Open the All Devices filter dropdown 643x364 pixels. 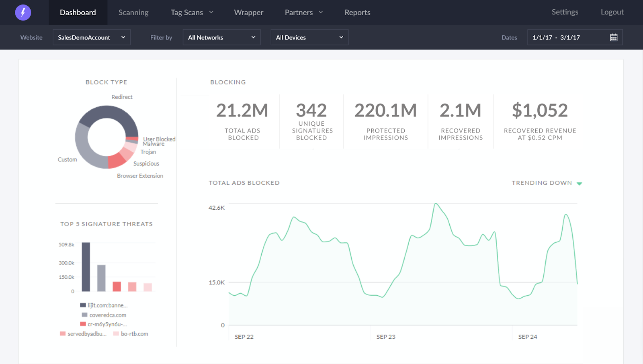click(x=309, y=37)
